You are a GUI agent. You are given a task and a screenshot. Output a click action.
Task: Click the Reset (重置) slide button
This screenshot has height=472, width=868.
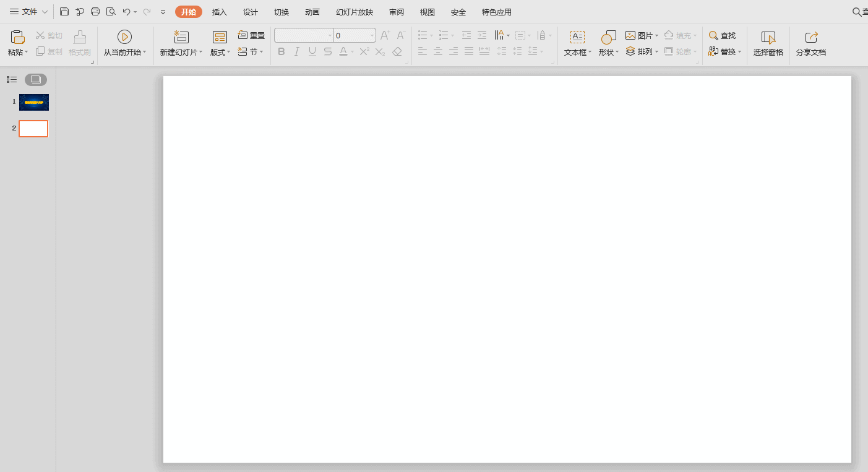click(x=251, y=36)
